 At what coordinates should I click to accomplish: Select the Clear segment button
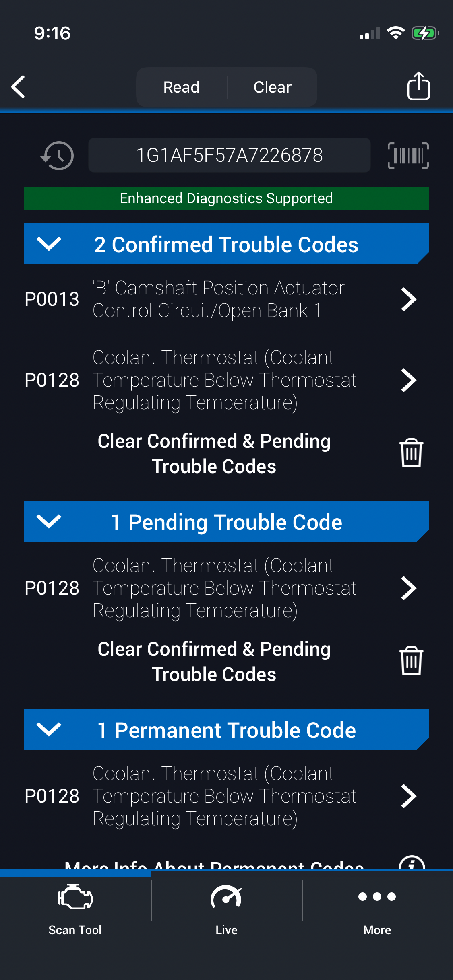[x=272, y=87]
